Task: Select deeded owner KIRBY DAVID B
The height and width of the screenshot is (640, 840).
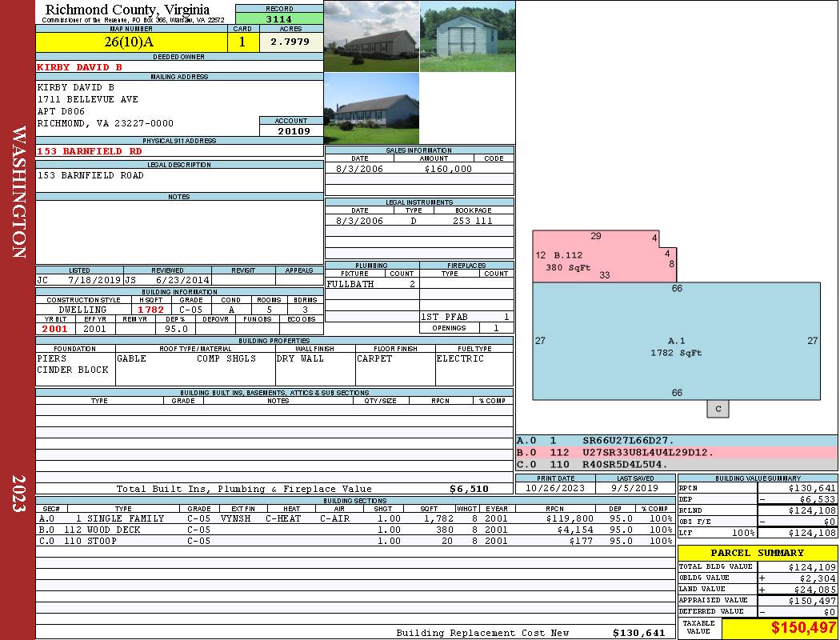Action: click(79, 67)
